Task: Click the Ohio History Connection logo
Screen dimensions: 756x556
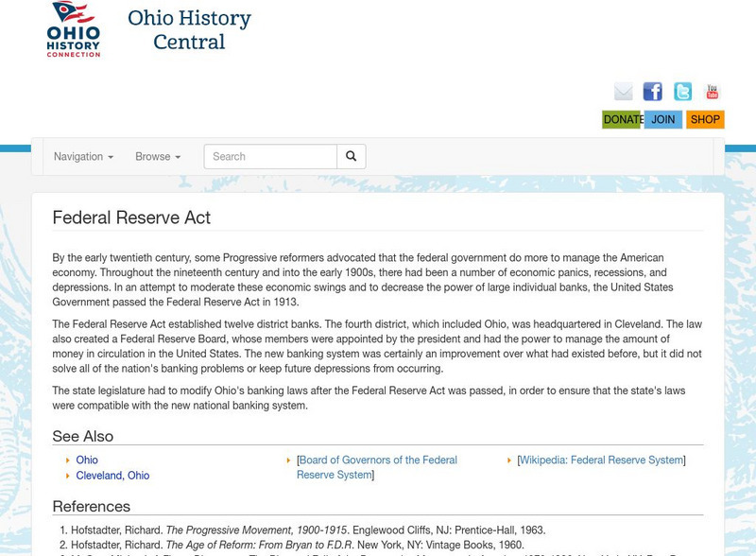Action: (74, 29)
